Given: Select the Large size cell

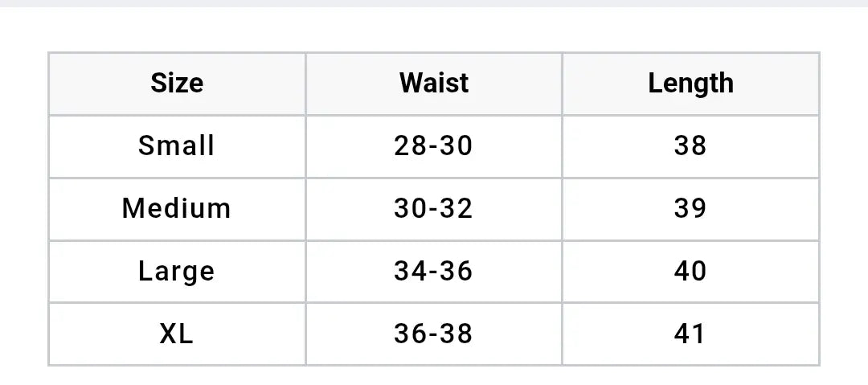Looking at the screenshot, I should 177,272.
